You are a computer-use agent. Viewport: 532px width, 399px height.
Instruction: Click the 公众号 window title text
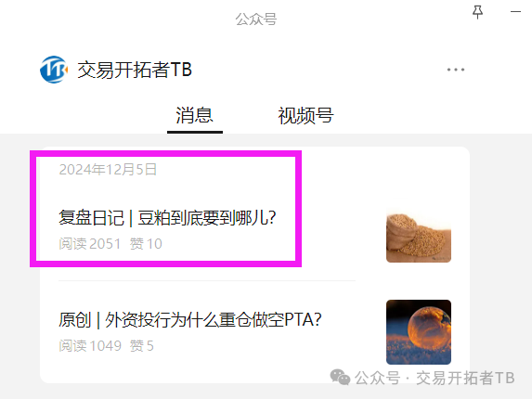[x=256, y=19]
